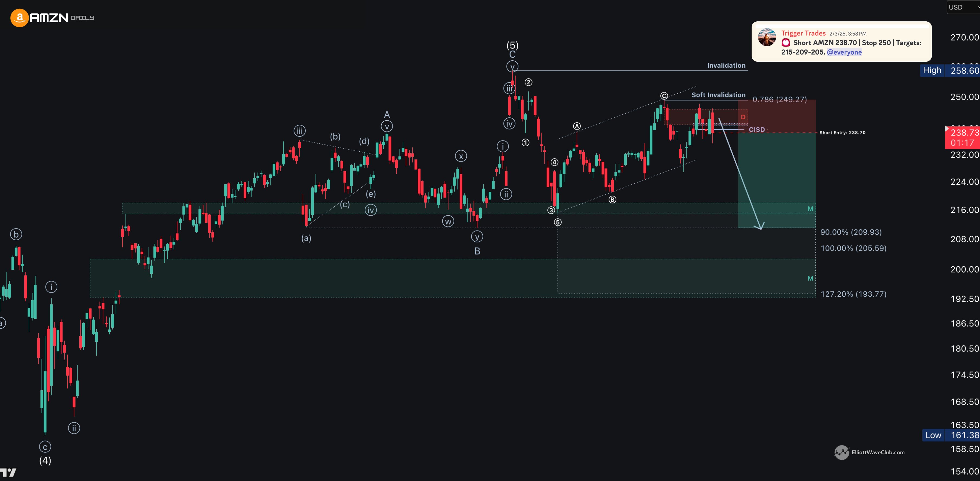This screenshot has height=481, width=980.
Task: Open the @everyone mention link
Action: (844, 52)
